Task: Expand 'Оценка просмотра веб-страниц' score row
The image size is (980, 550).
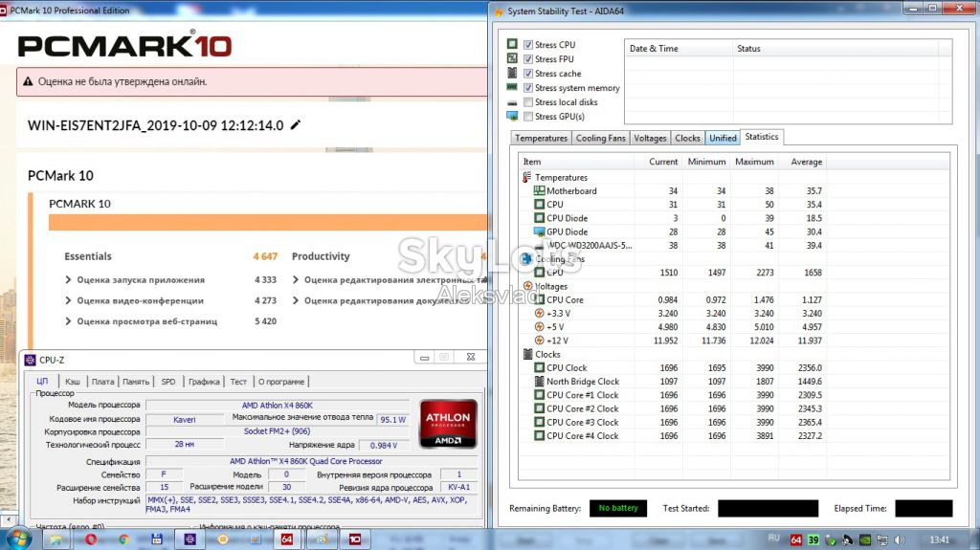Action: pos(68,320)
